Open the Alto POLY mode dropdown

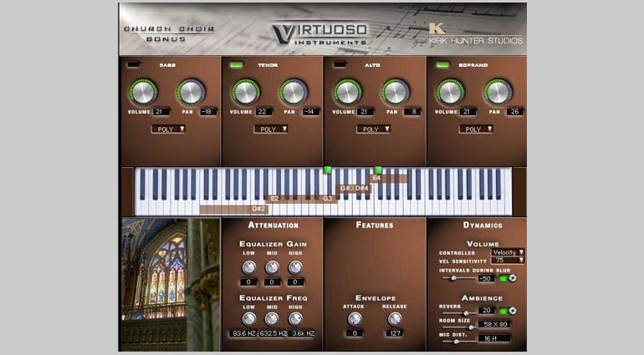point(373,129)
